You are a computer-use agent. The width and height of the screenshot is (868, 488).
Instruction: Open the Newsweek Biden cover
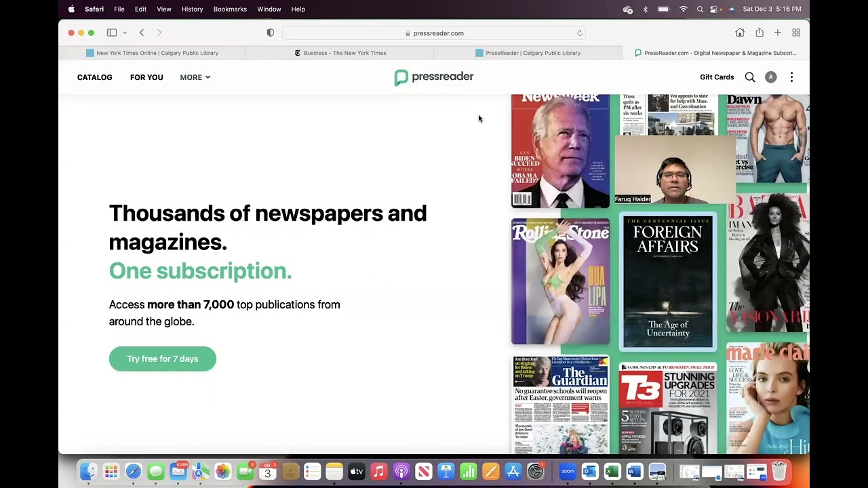[x=560, y=151]
